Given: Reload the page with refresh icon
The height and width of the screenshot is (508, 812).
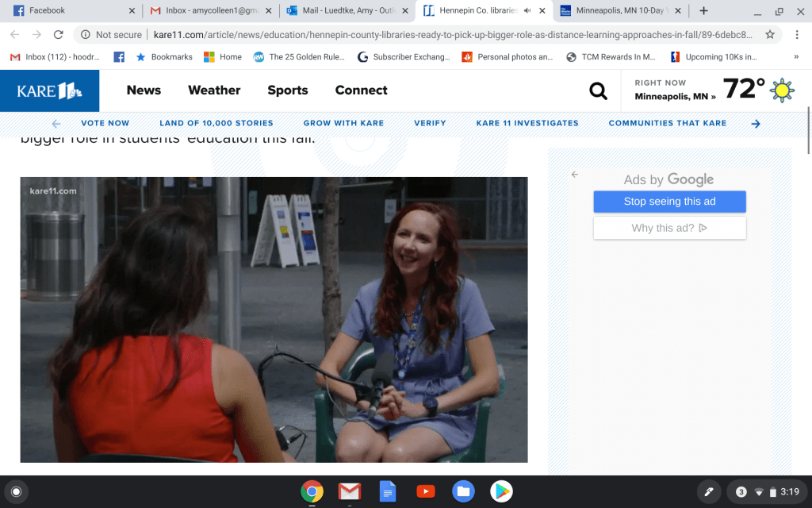Looking at the screenshot, I should tap(58, 35).
